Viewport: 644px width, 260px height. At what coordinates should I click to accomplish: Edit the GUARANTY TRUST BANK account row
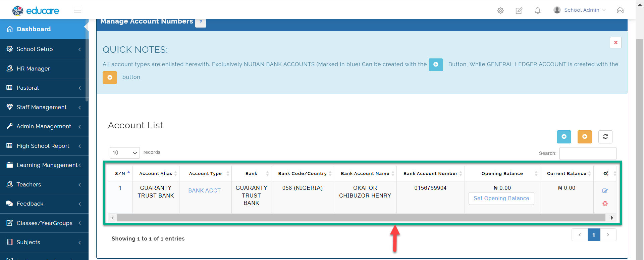pyautogui.click(x=605, y=191)
